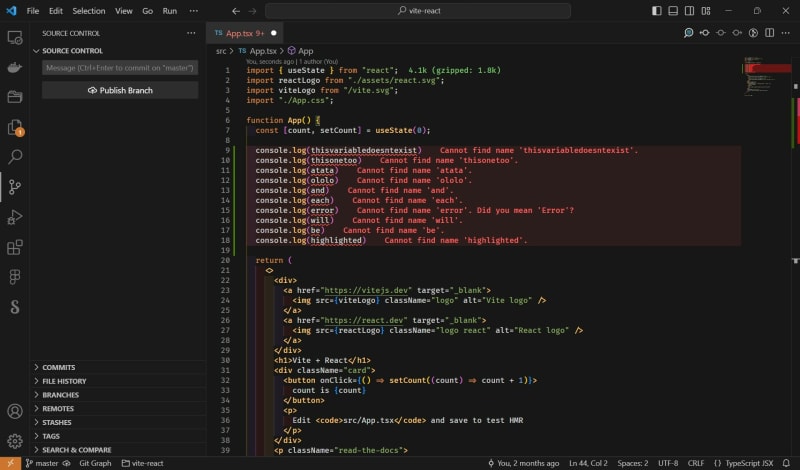
Task: Go back with the left arrow
Action: [236, 11]
